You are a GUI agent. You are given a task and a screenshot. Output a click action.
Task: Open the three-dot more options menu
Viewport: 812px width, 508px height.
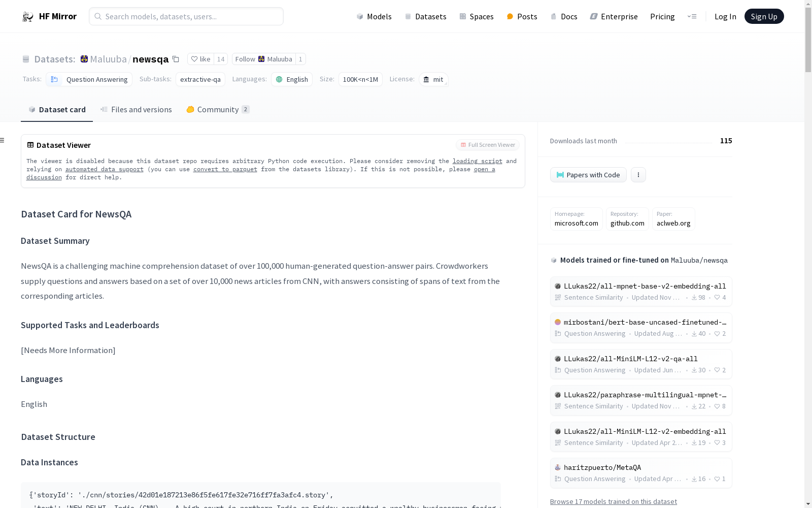[638, 175]
